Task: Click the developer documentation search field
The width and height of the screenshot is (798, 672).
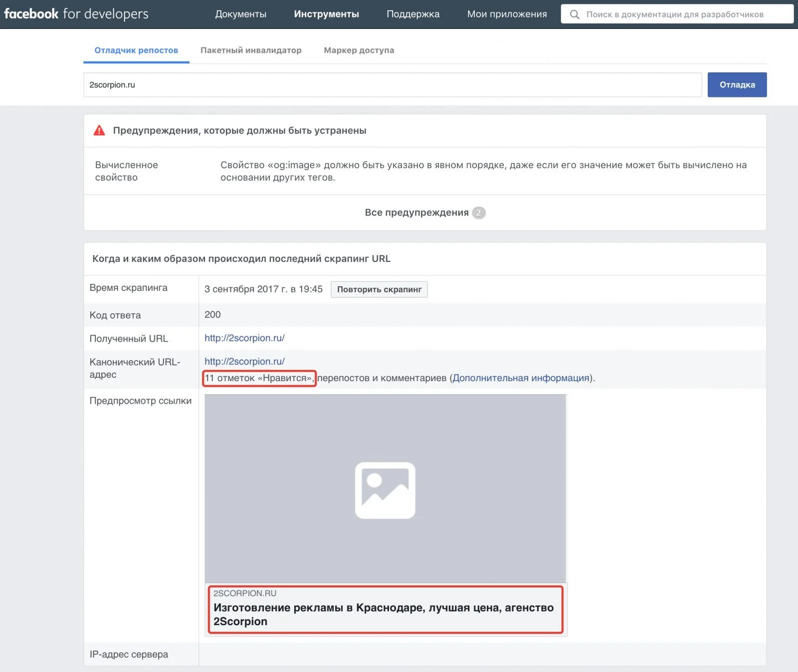Action: click(677, 14)
